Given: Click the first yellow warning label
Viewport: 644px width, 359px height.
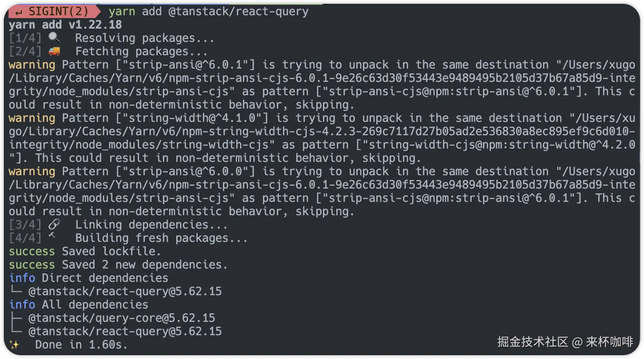Looking at the screenshot, I should tap(32, 65).
